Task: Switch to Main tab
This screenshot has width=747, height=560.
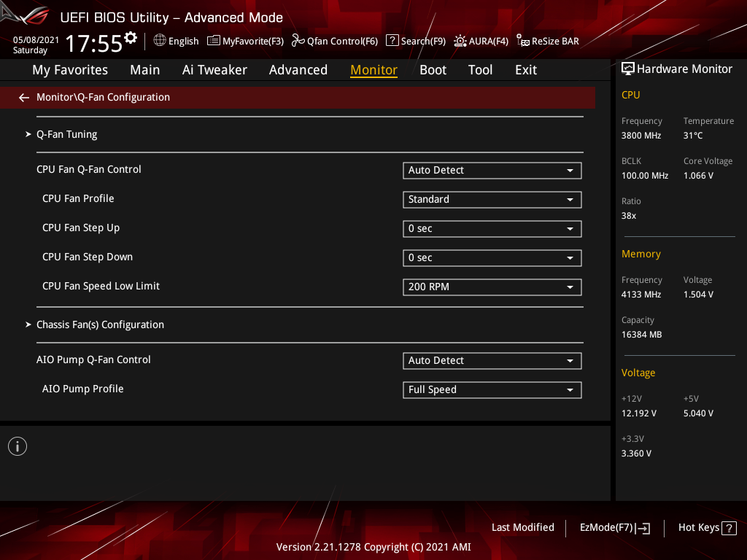Action: click(145, 70)
